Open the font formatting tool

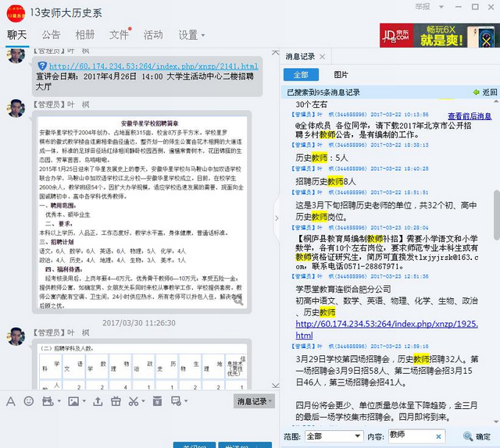[x=11, y=401]
